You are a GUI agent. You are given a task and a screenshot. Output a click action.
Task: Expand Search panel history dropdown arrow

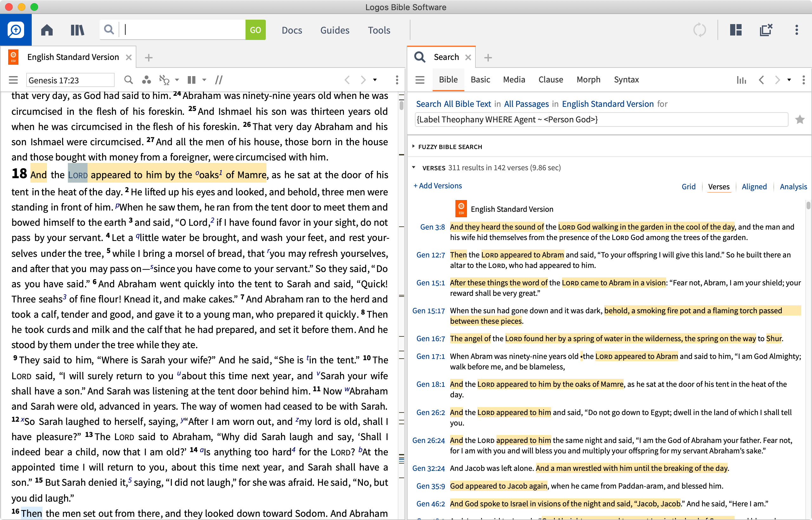(789, 80)
